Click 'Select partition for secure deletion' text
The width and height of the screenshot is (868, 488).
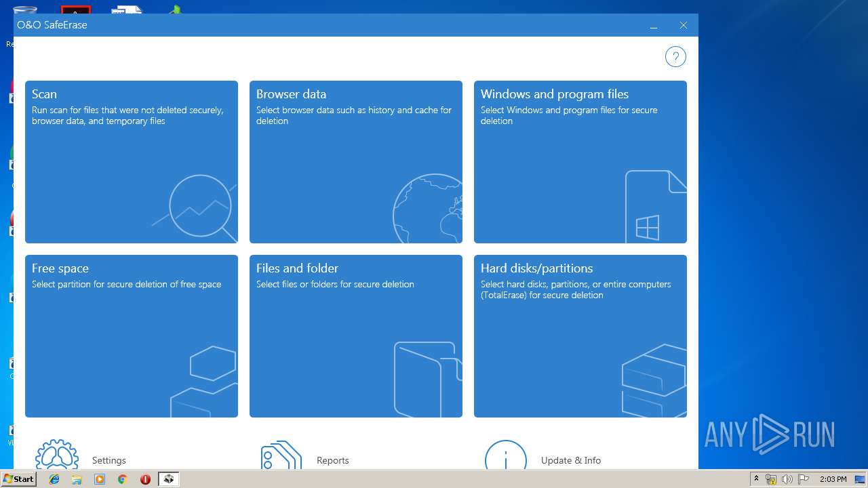point(126,284)
